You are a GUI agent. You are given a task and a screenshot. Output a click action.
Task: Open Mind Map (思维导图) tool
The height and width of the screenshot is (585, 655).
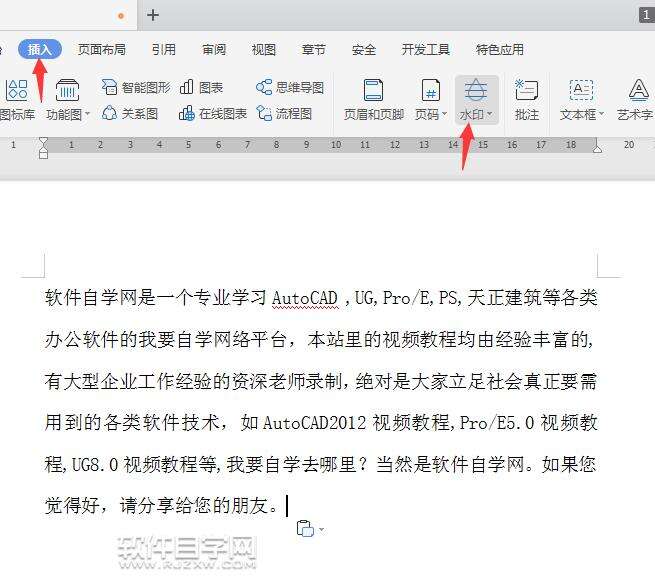tap(290, 87)
